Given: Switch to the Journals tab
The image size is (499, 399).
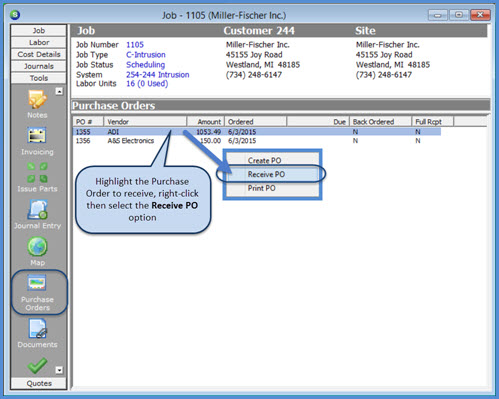Looking at the screenshot, I should pos(39,66).
